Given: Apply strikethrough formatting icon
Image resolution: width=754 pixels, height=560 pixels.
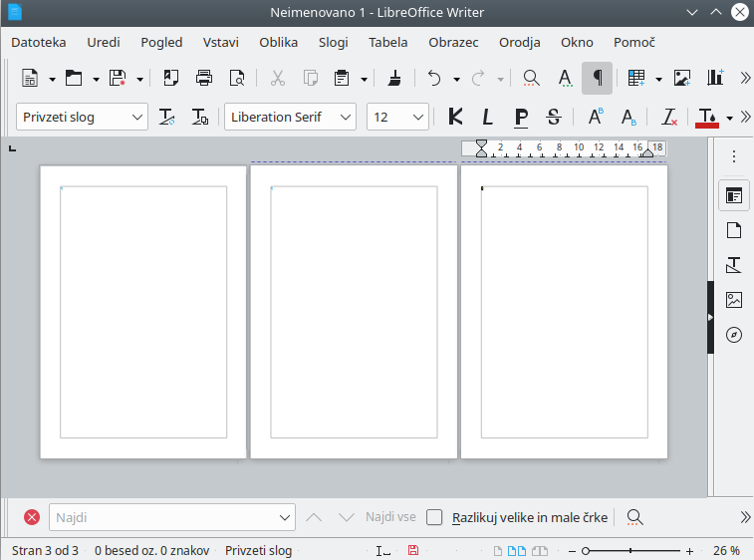Looking at the screenshot, I should 554,117.
